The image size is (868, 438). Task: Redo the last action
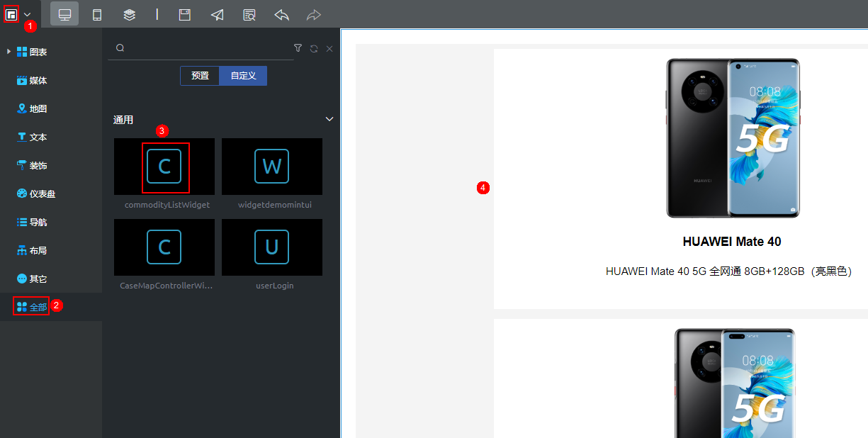(x=313, y=15)
